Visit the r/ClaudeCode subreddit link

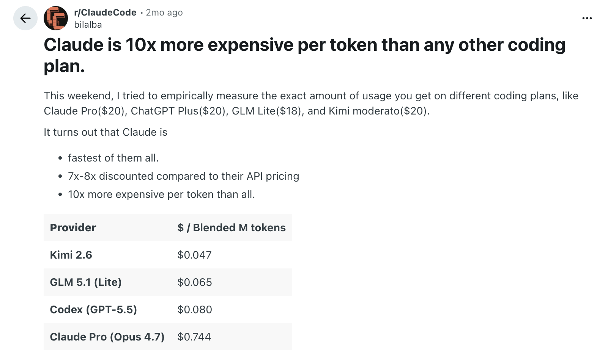[105, 13]
